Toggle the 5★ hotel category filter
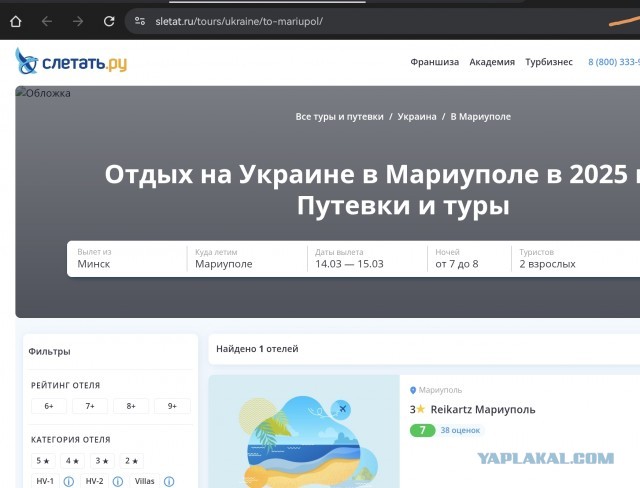The image size is (640, 488). [43, 461]
